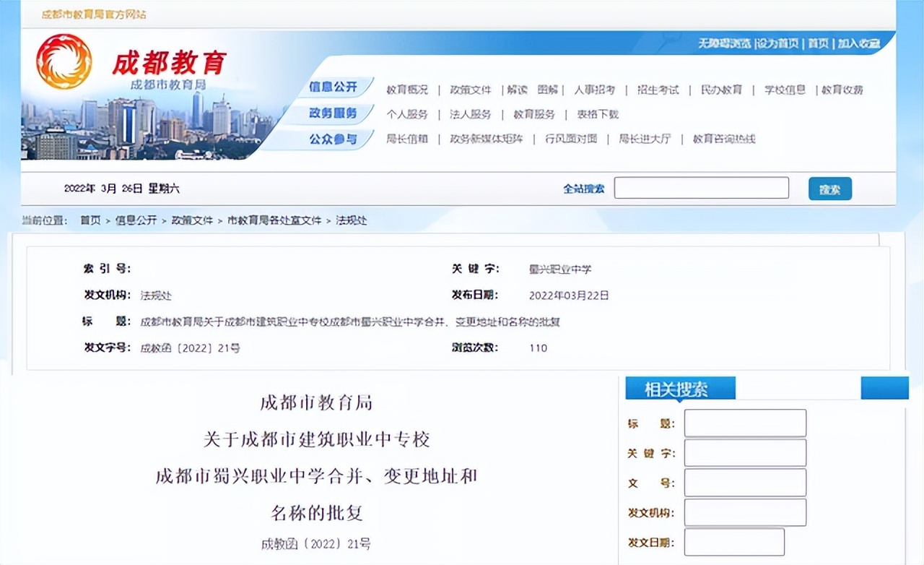Click 法规处 at the breadcrumb end
The image size is (924, 565).
tap(352, 220)
